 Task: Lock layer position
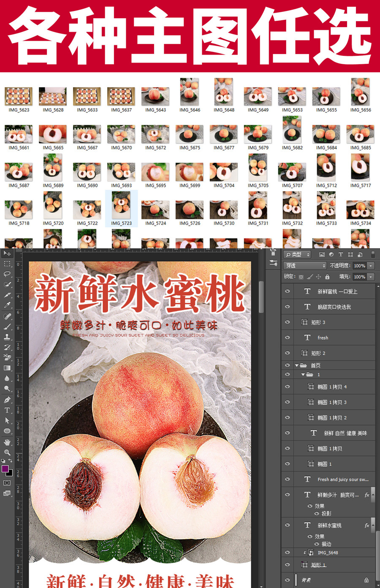pyautogui.click(x=318, y=277)
